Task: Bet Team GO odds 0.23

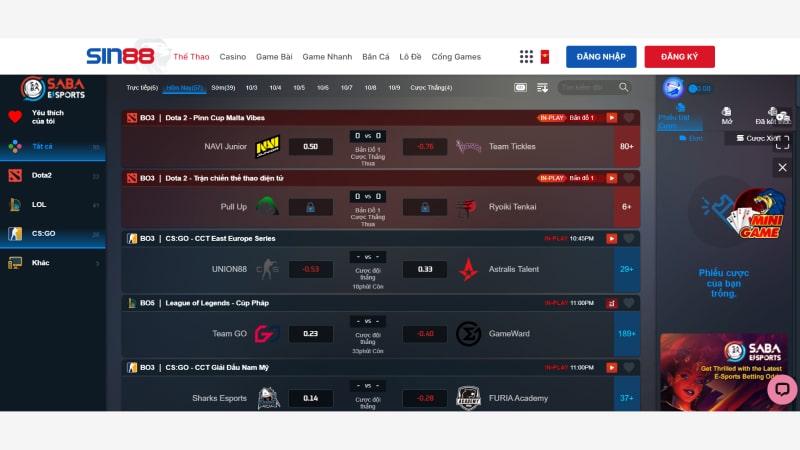Action: click(x=310, y=334)
